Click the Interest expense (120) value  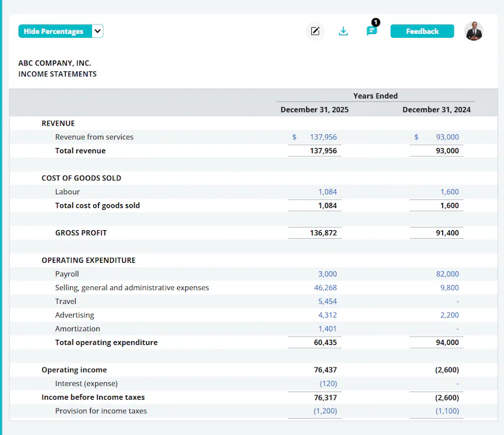(328, 383)
